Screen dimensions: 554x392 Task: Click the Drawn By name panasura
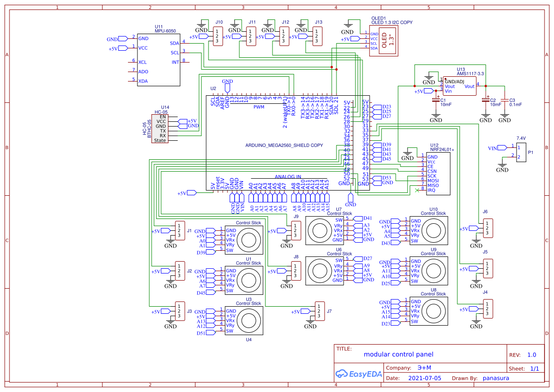coord(496,378)
